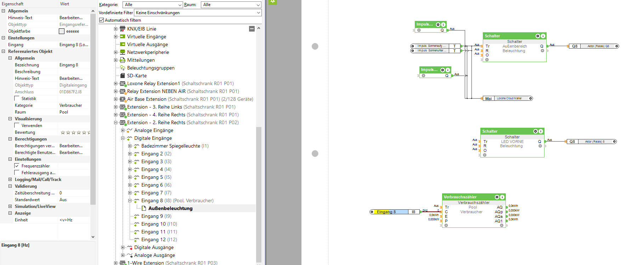Select 1-Wire Extension in the tree
This screenshot has height=265, width=644.
point(172,263)
